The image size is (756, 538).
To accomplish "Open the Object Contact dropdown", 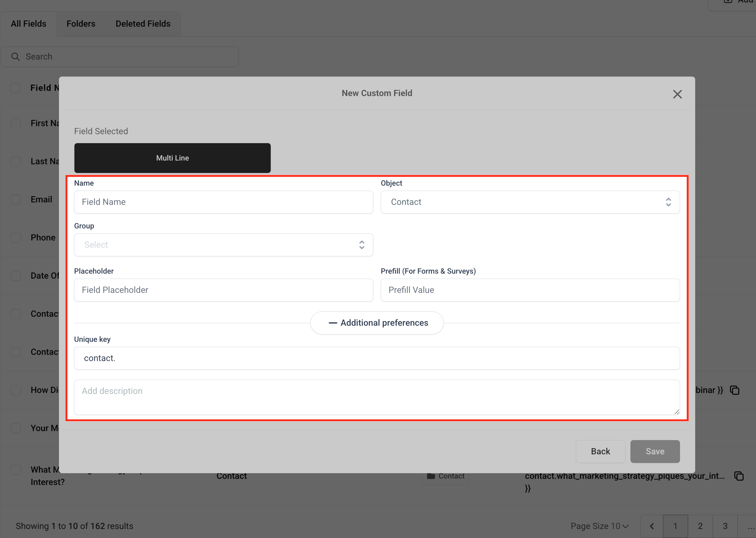I will pos(530,202).
